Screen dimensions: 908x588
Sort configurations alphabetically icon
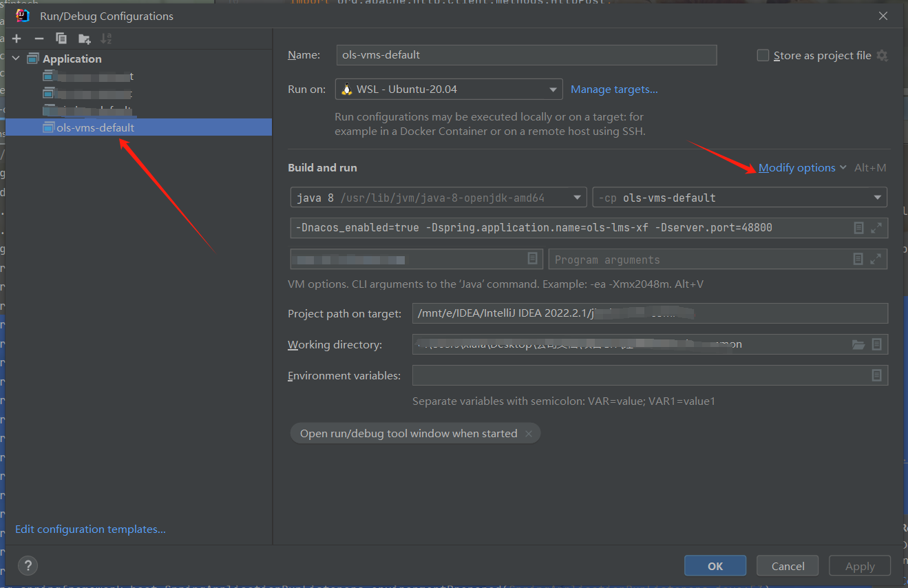point(106,39)
